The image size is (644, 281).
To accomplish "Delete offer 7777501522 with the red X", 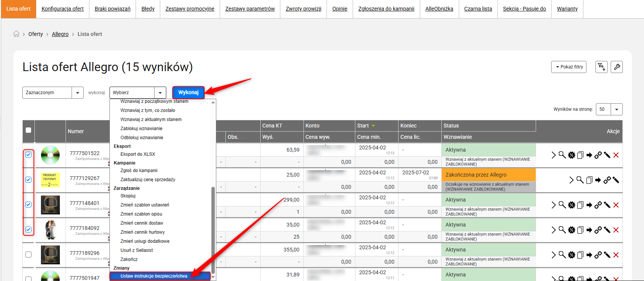I will 616,155.
